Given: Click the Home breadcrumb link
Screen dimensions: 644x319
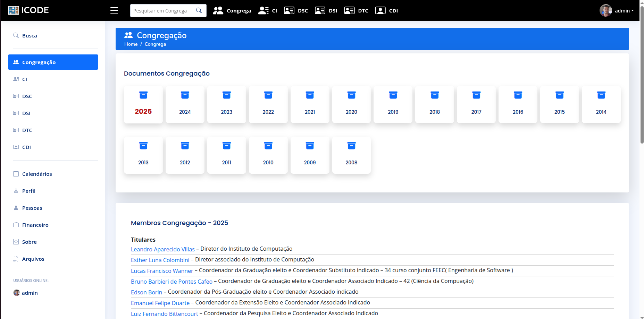Looking at the screenshot, I should pyautogui.click(x=131, y=44).
